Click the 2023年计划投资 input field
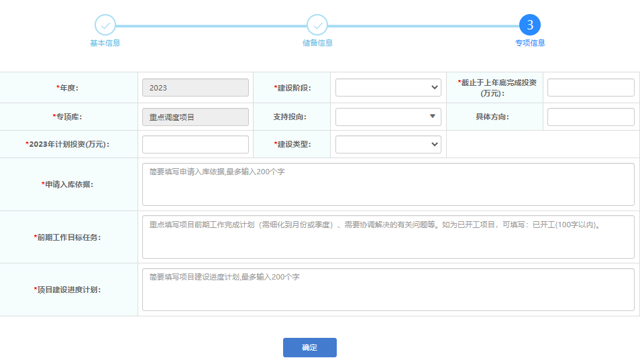 [x=195, y=144]
